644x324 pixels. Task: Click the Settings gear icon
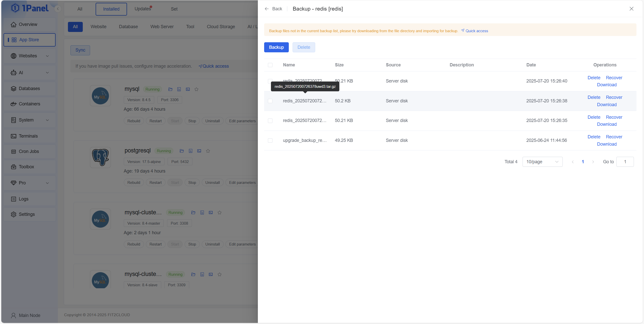(x=14, y=214)
